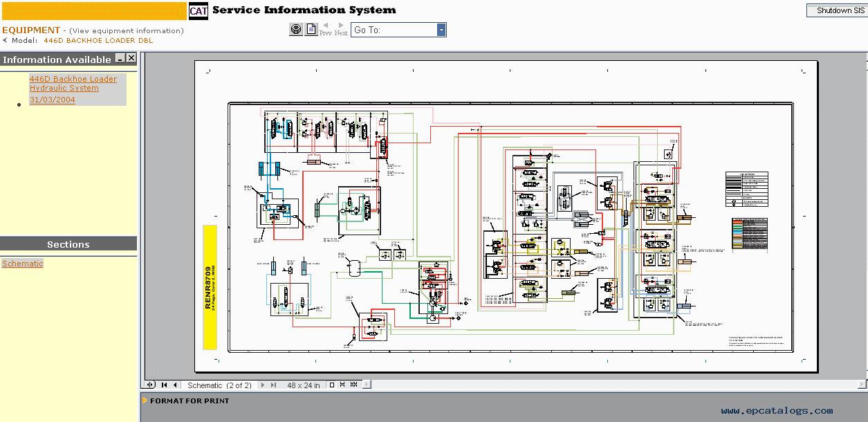Click the hex nut parts icon
This screenshot has height=422, width=868.
(295, 29)
